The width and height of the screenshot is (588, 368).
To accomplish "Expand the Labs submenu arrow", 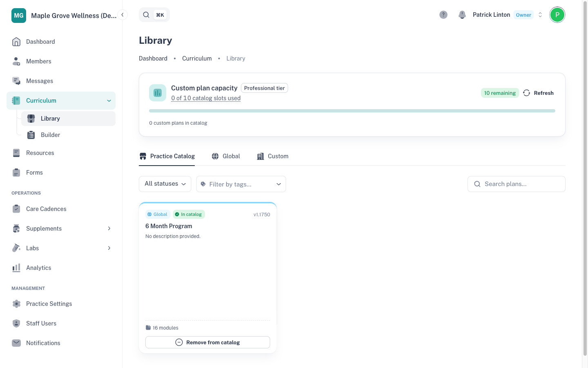I will (109, 248).
